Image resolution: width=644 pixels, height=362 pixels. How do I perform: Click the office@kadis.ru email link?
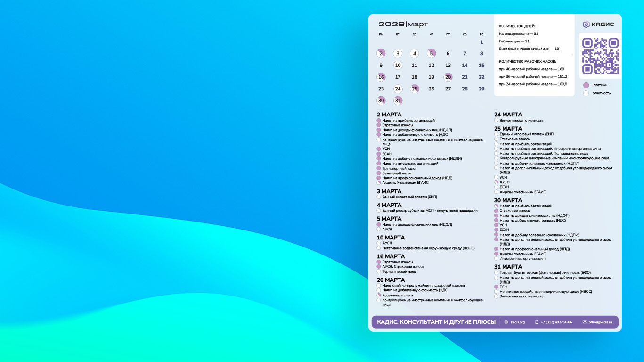(600, 322)
